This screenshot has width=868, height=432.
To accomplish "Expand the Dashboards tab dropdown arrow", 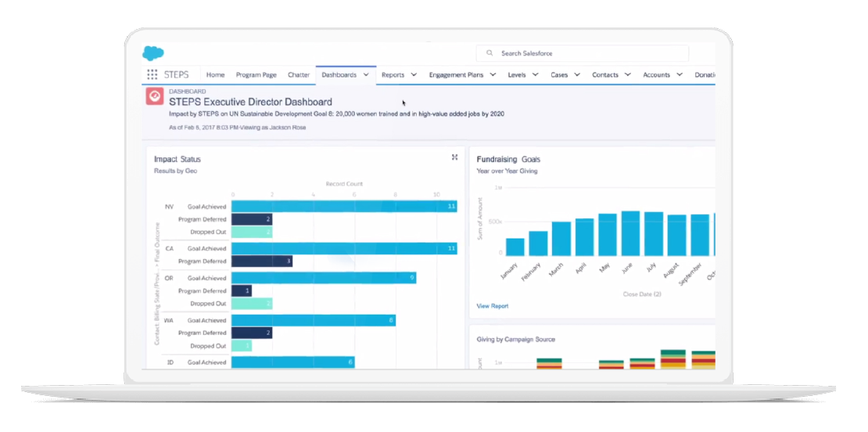I will (x=366, y=75).
